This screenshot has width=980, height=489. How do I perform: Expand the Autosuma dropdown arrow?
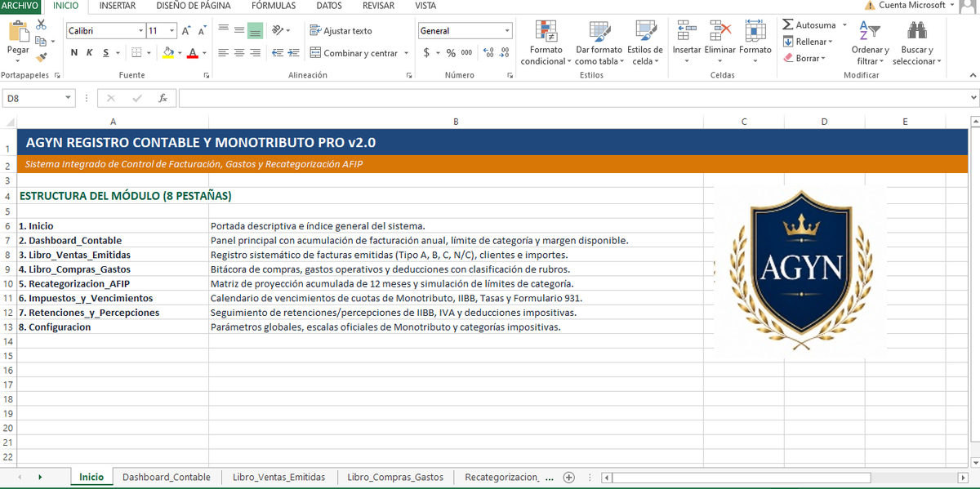click(844, 25)
